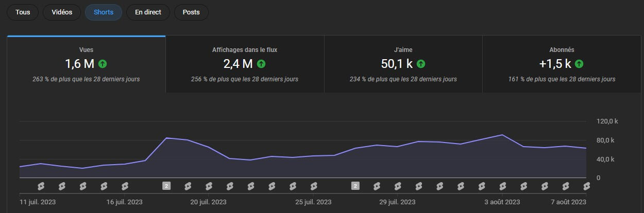Select the Shorts marker above 25 juil. 2023
Screen dimensions: 644x213
(x=314, y=186)
